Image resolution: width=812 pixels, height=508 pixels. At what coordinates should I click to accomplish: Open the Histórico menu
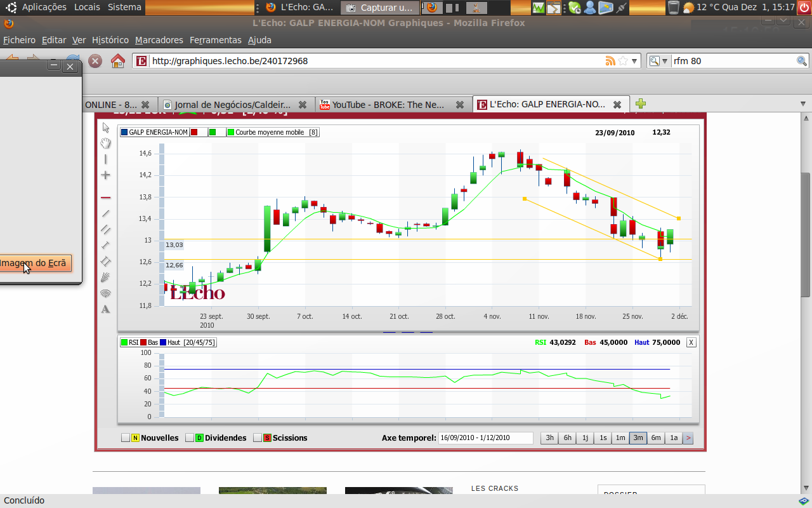[x=110, y=40]
